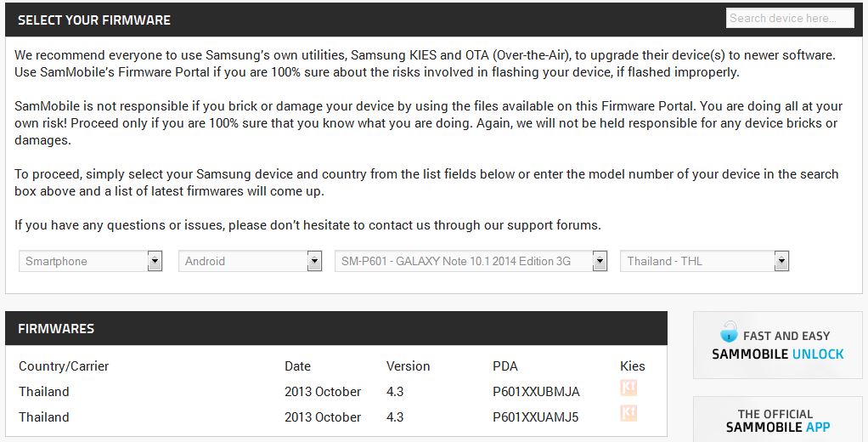The height and width of the screenshot is (442, 868).
Task: Click the SAMMOBILE UNLOCK banner text
Action: click(x=778, y=354)
